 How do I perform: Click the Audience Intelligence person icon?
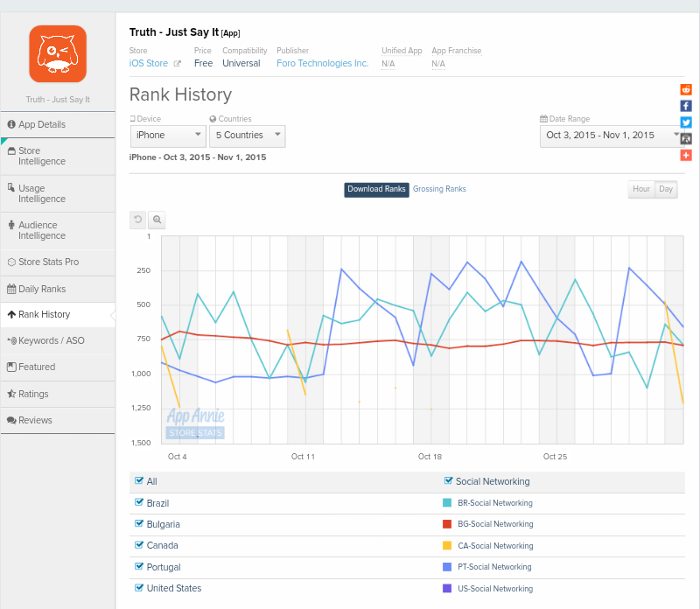[11, 225]
